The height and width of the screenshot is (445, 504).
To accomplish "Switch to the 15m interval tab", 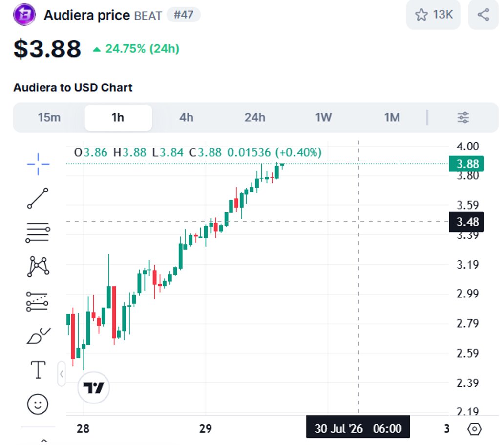I will coord(49,117).
